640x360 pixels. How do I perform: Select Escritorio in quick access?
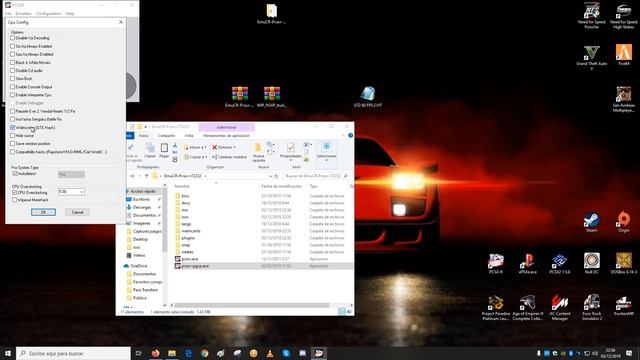(141, 199)
